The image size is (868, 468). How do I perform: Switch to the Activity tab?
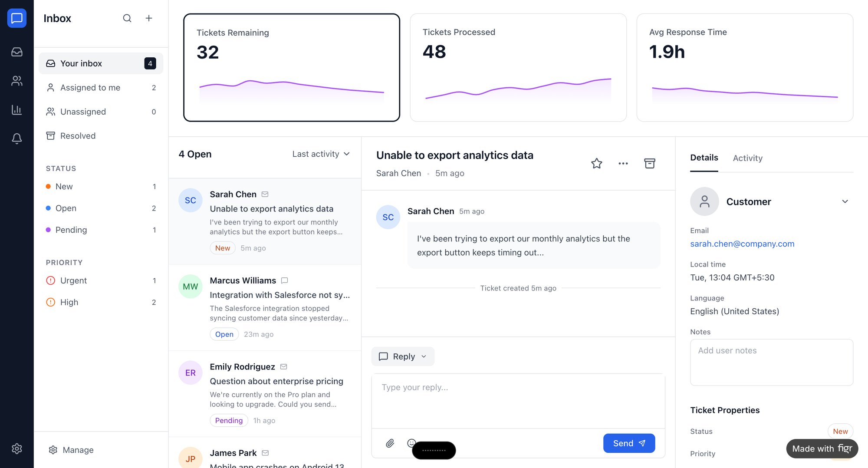coord(747,158)
